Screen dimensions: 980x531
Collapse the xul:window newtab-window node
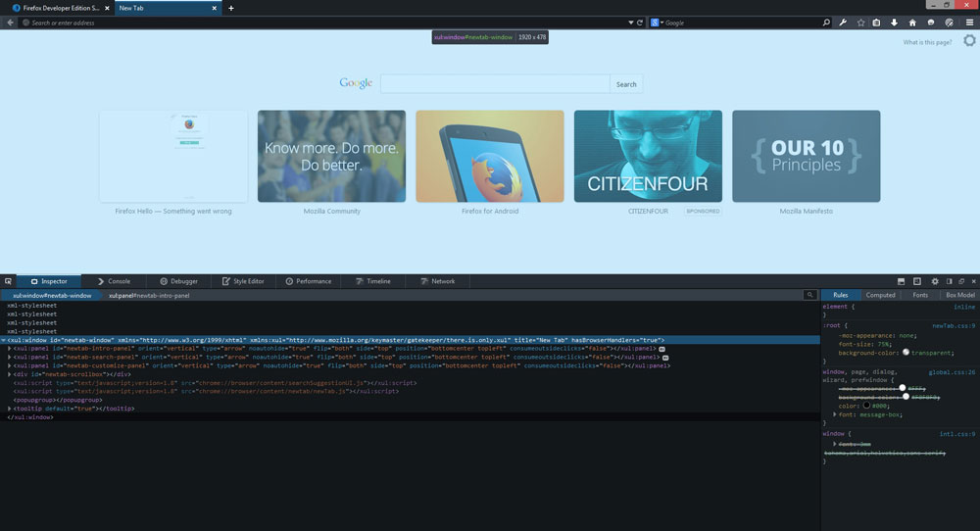click(x=4, y=341)
